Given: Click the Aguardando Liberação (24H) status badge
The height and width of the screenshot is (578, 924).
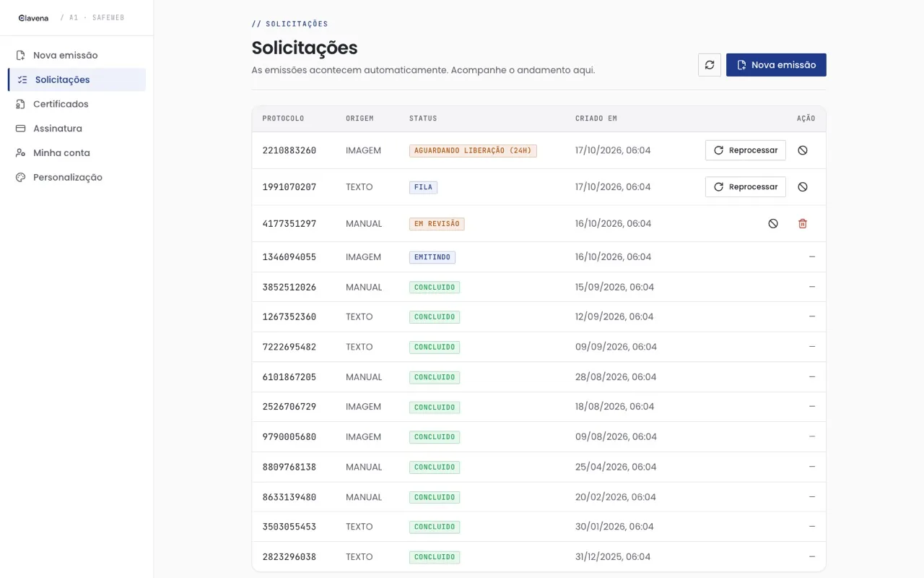Looking at the screenshot, I should [x=473, y=151].
